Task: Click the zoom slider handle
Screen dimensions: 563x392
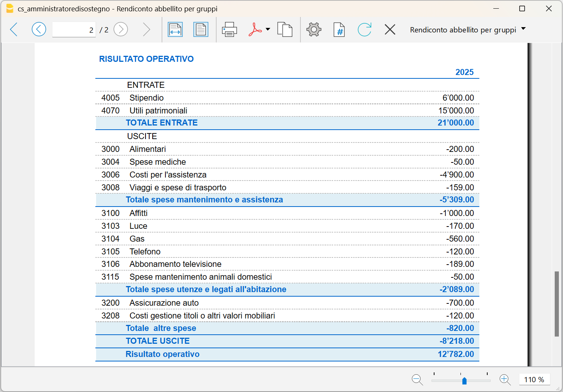Action: point(464,381)
